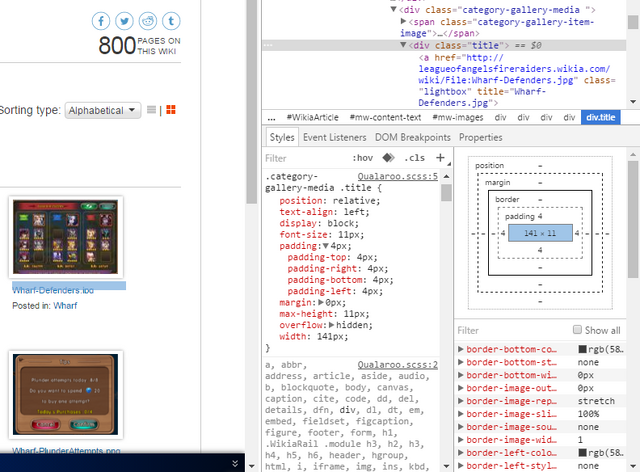Click the computed pane scrollbar thumb
Viewport: 640px width, 472px height.
[633, 219]
